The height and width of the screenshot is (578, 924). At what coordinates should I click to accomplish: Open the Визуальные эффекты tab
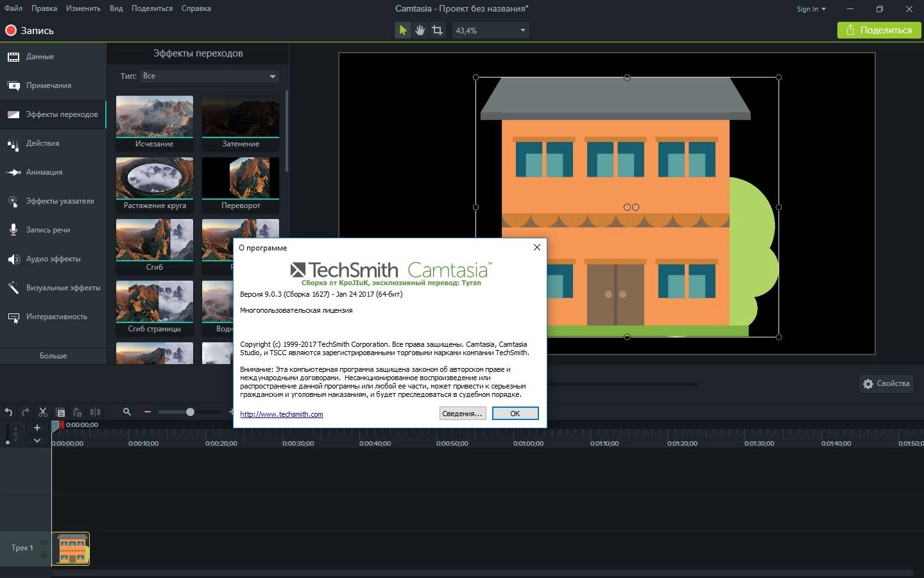53,288
